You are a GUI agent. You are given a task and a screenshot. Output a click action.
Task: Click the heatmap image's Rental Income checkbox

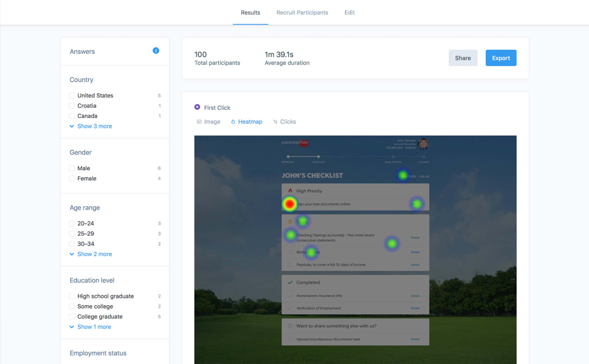pyautogui.click(x=290, y=252)
